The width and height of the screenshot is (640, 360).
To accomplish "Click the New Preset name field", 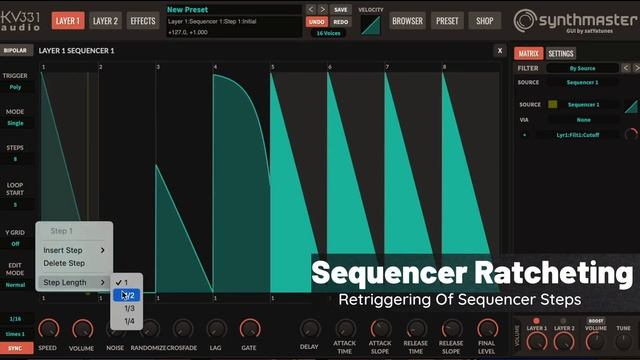I will pos(233,9).
